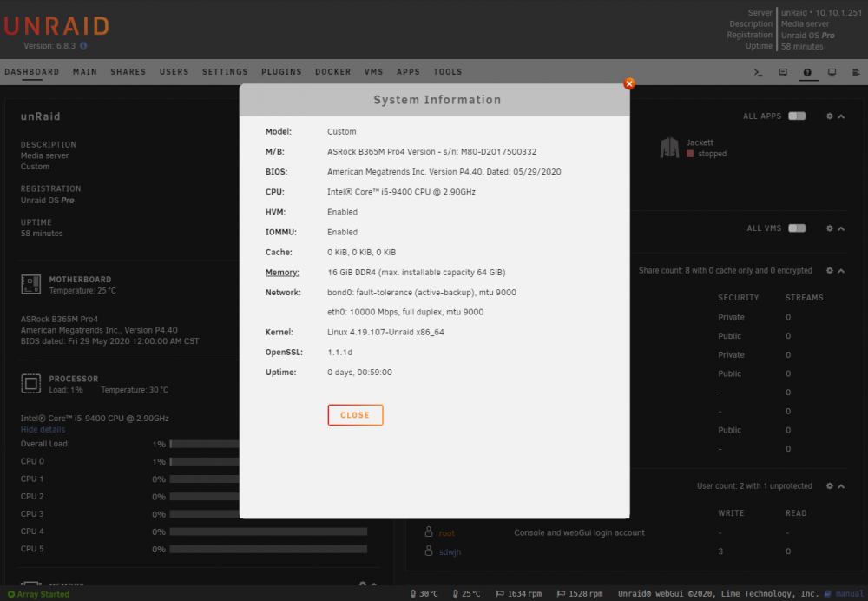This screenshot has height=601, width=868.
Task: Collapse the VMs panel chevron
Action: (x=841, y=228)
